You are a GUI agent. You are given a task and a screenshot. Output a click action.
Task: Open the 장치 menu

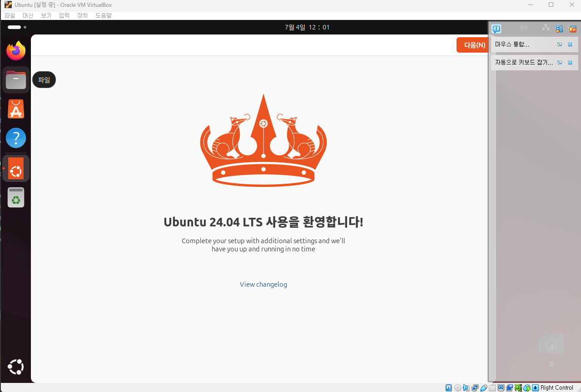point(82,15)
